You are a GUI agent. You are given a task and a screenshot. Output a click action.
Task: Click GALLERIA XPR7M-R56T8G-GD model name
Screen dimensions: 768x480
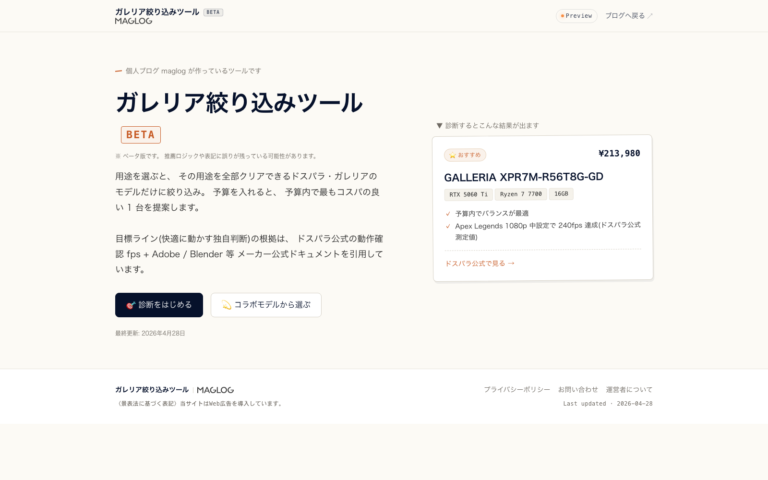point(524,177)
